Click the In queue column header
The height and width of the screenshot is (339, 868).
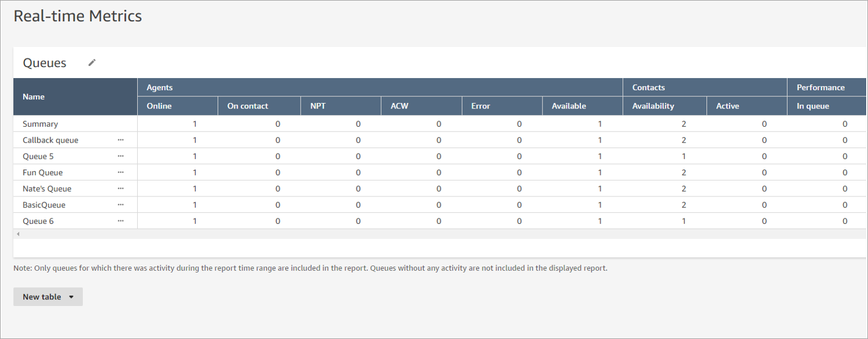813,106
